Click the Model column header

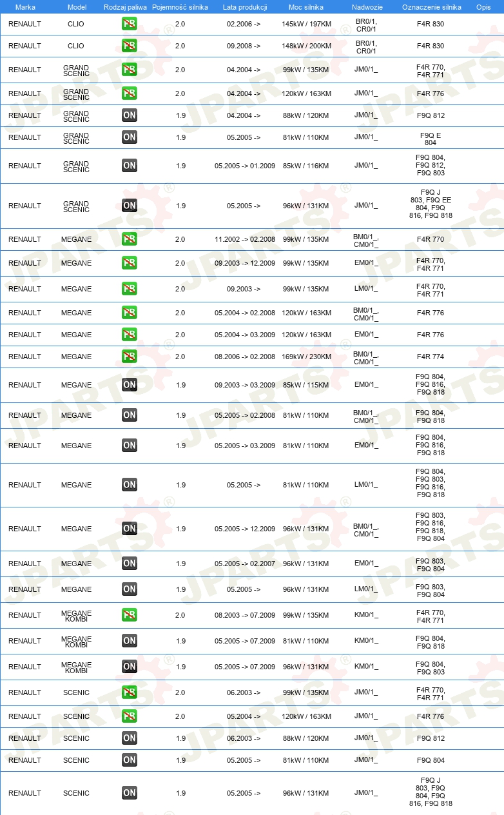(77, 7)
